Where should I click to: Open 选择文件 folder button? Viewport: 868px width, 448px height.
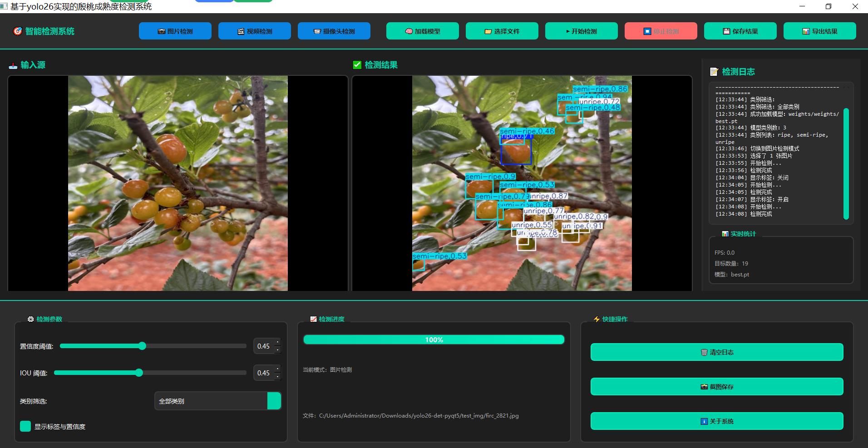[502, 31]
